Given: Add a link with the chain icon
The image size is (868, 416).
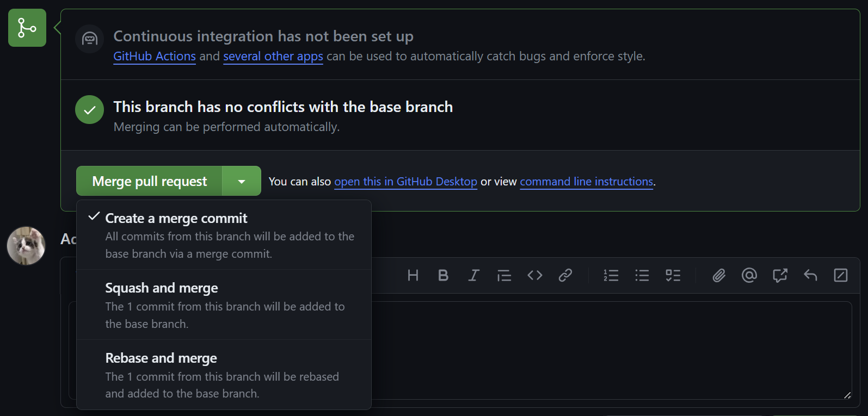Looking at the screenshot, I should 565,276.
